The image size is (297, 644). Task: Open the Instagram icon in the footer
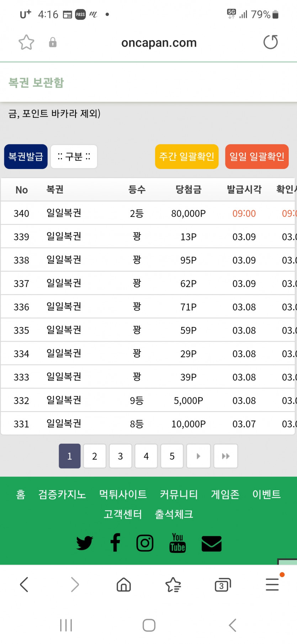click(x=145, y=543)
